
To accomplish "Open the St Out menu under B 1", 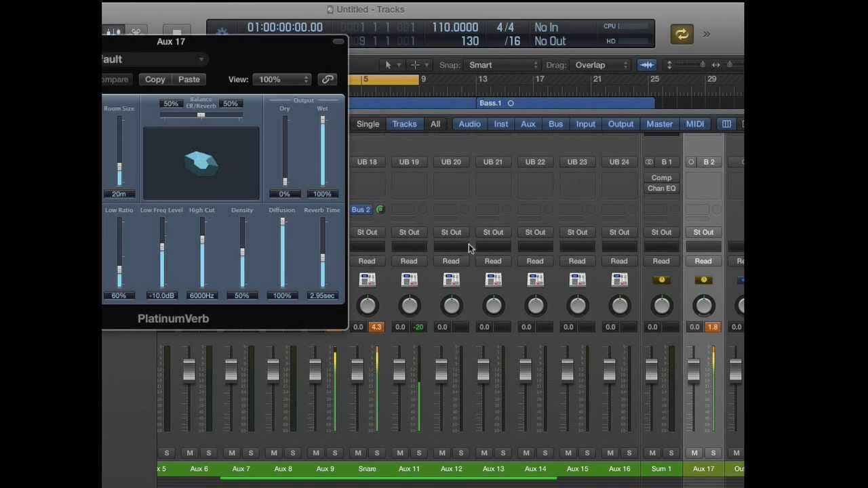I will 661,232.
